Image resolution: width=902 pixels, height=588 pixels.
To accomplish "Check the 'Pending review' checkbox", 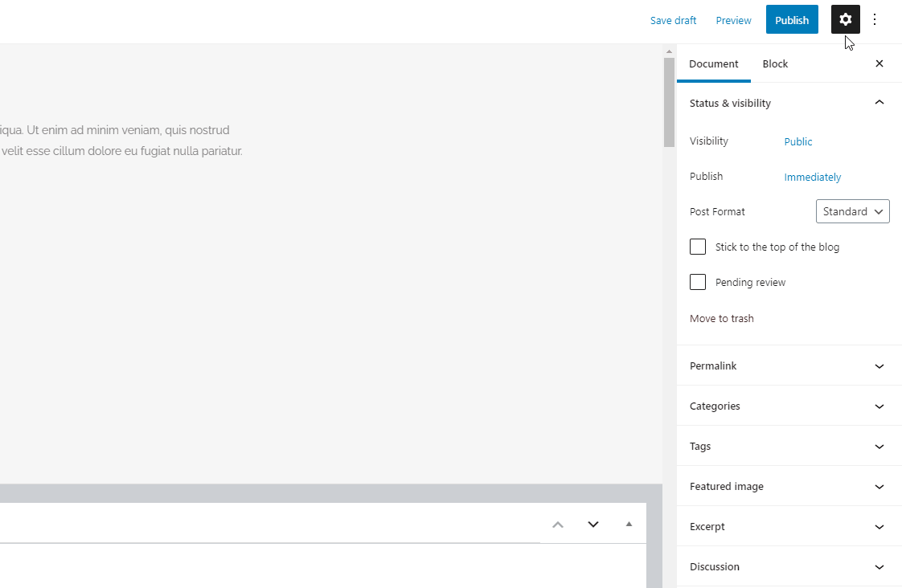I will 698,282.
